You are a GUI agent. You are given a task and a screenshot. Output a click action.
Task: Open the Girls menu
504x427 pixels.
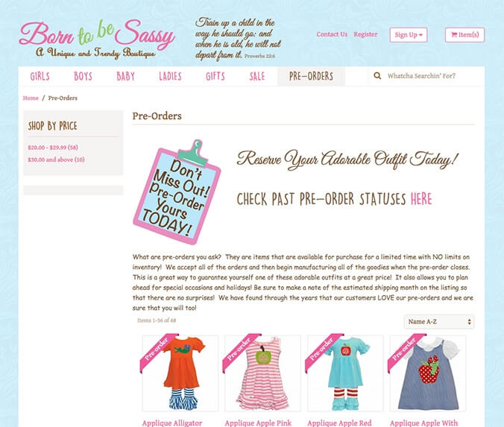click(40, 76)
